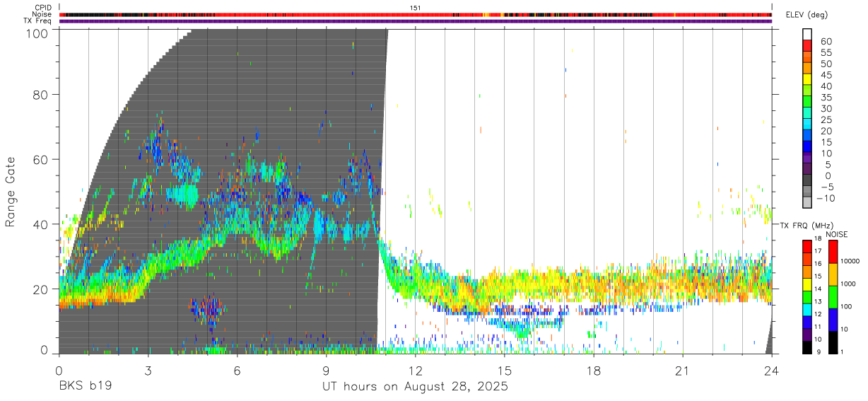Click the "BKS b19" radar beam label
The height and width of the screenshot is (401, 868).
click(x=85, y=386)
